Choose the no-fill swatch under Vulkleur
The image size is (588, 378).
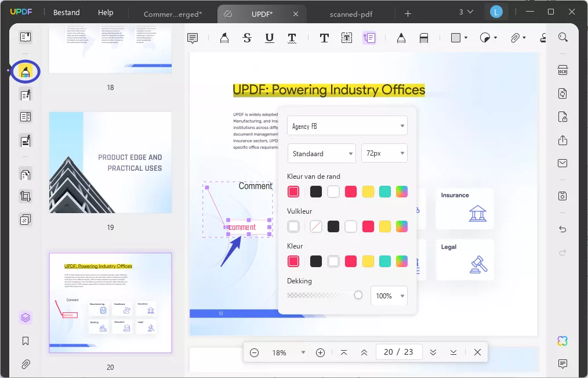pos(316,226)
